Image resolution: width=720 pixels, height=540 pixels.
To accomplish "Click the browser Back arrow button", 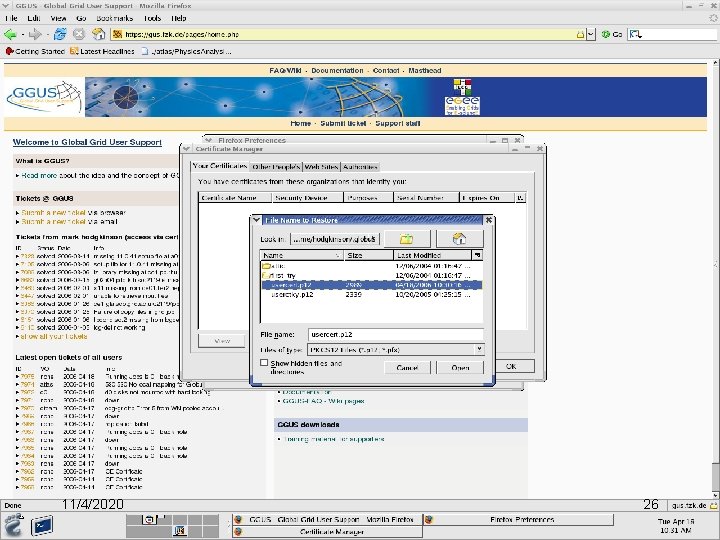I will [x=11, y=33].
